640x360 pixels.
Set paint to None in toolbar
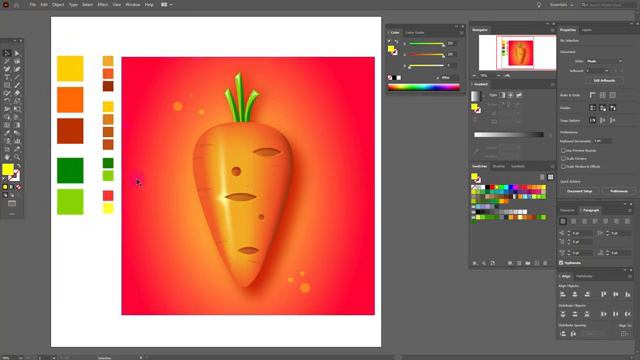(x=18, y=187)
